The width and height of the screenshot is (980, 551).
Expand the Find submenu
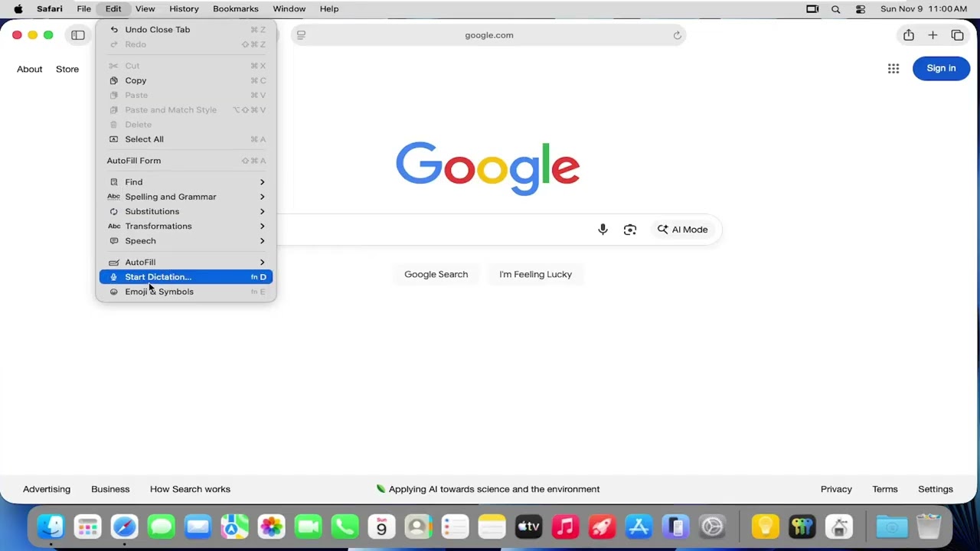point(186,182)
